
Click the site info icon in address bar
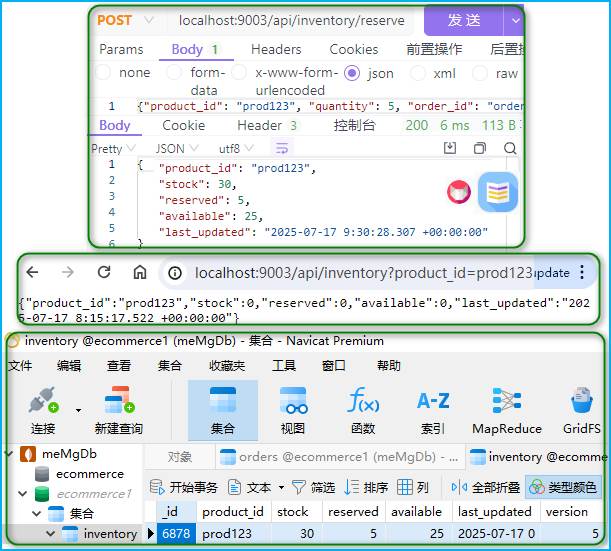[175, 273]
